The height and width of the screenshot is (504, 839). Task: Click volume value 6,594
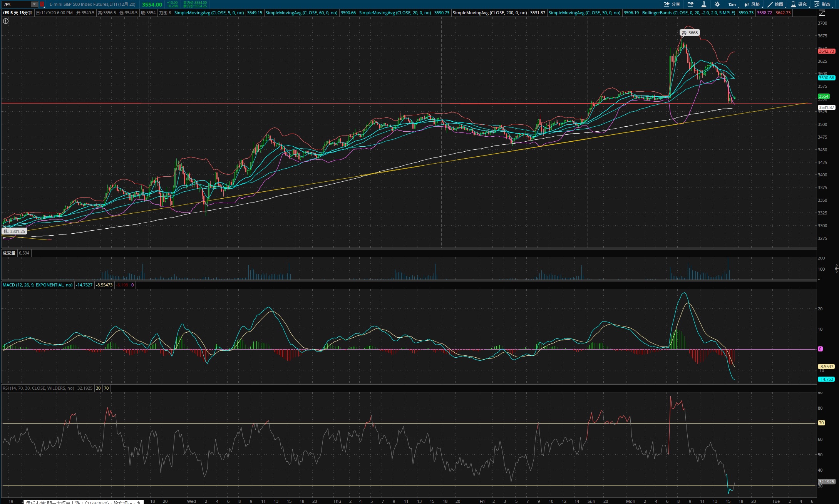[24, 253]
